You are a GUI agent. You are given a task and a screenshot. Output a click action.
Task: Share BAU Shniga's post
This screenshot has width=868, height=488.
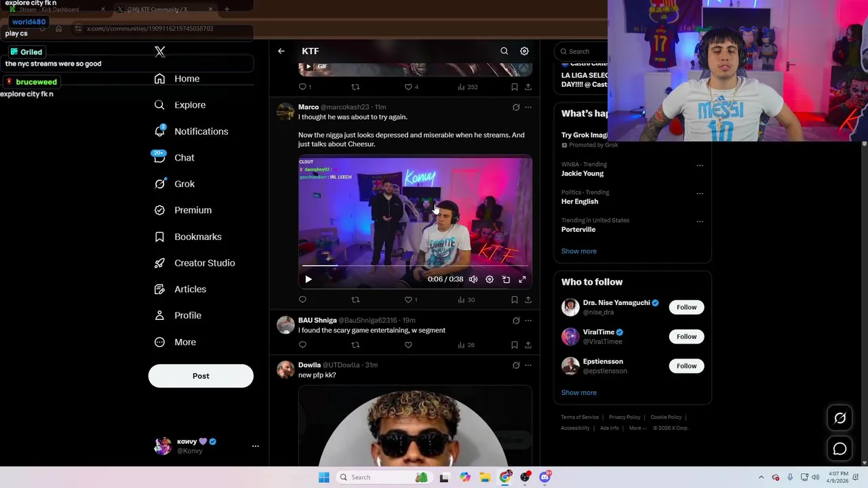[528, 345]
